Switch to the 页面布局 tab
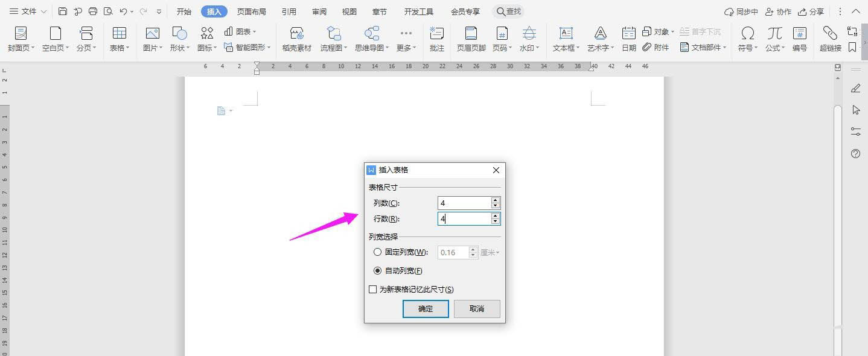This screenshot has height=356, width=868. pos(251,11)
